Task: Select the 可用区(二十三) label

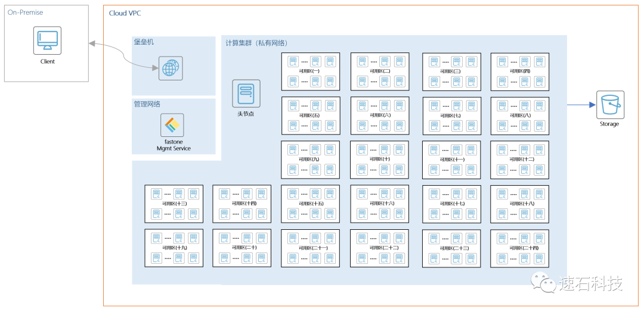Action: coord(454,248)
